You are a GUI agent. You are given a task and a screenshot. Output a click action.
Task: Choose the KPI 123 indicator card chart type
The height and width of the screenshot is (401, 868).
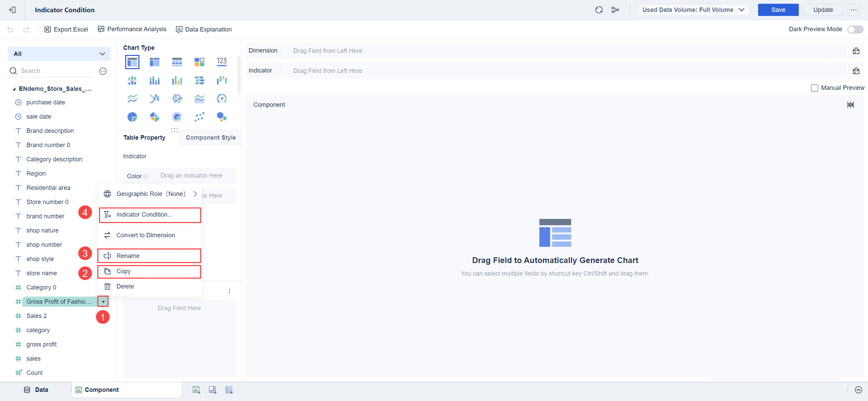(221, 62)
